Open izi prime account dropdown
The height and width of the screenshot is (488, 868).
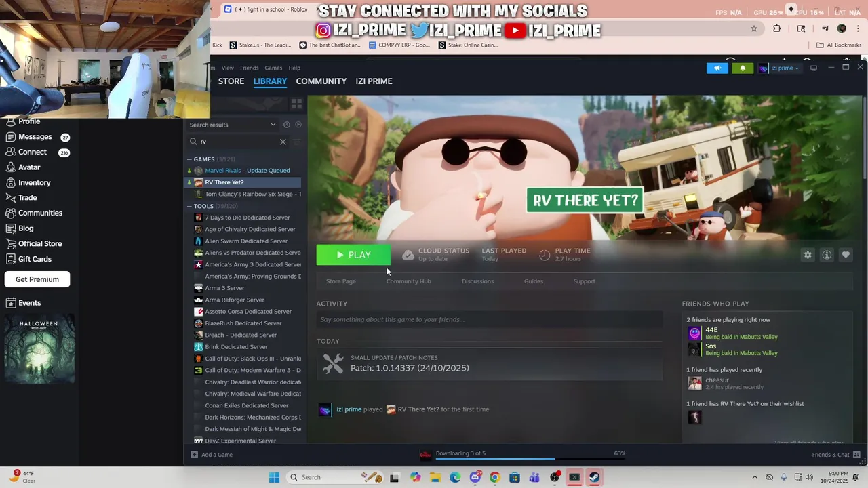coord(779,68)
